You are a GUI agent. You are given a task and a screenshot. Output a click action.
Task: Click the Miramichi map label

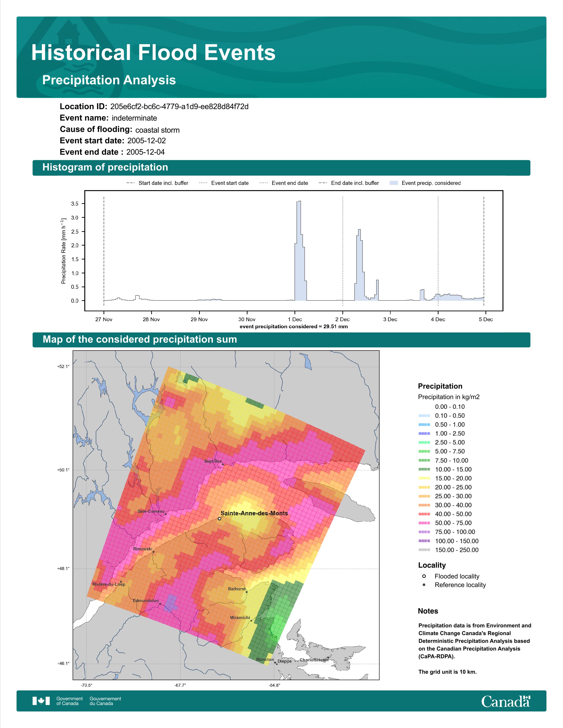240,618
